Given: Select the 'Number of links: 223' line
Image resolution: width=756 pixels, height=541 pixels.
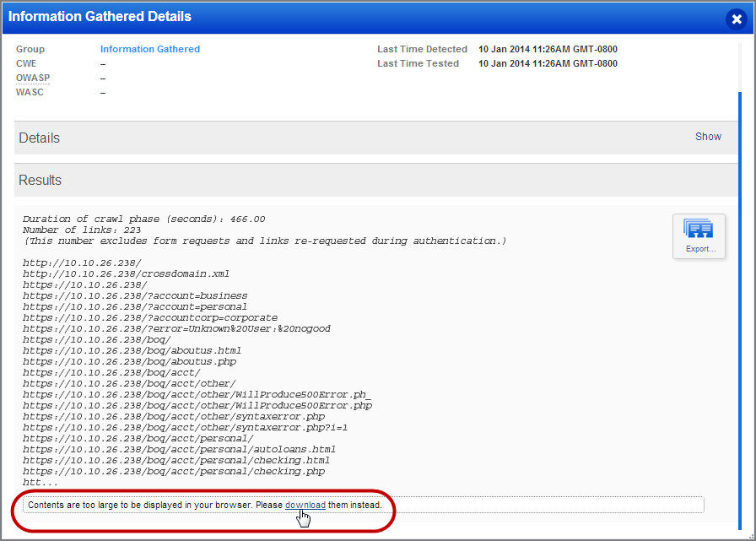Looking at the screenshot, I should 82,230.
